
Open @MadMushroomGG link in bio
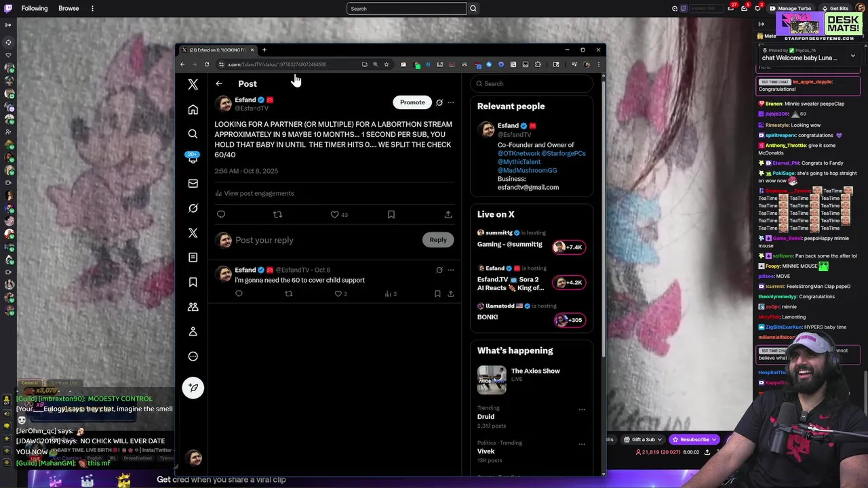(x=527, y=170)
